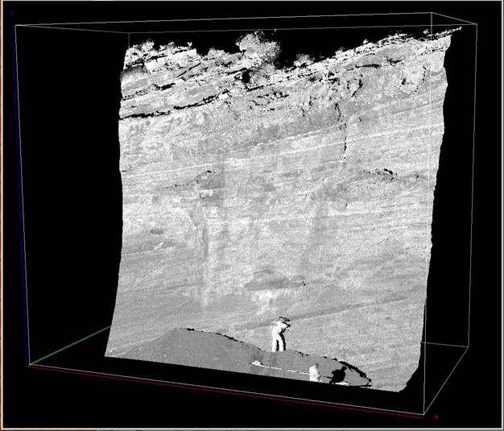Select the green axis line
Viewport: 504px width, 431px height.
coord(70,346)
